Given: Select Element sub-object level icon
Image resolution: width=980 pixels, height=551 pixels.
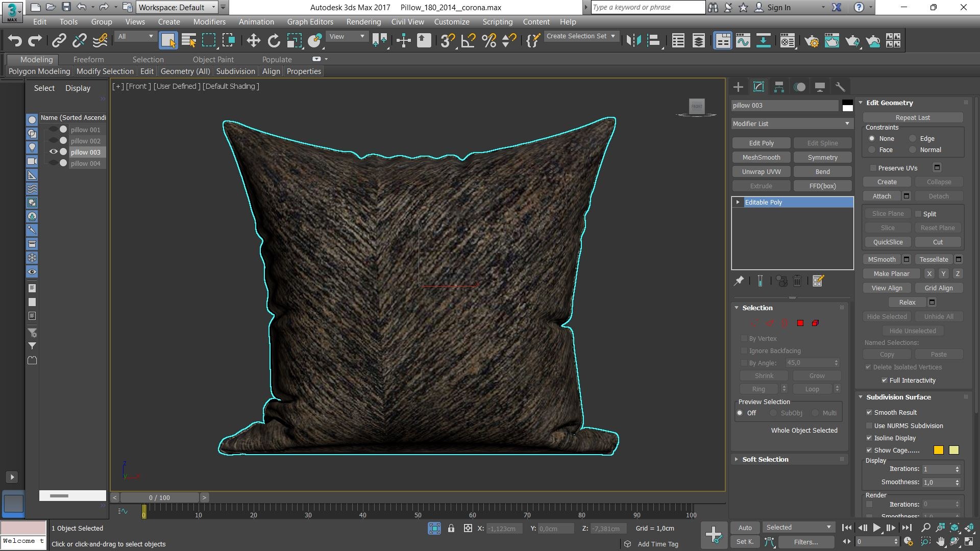Looking at the screenshot, I should 816,323.
